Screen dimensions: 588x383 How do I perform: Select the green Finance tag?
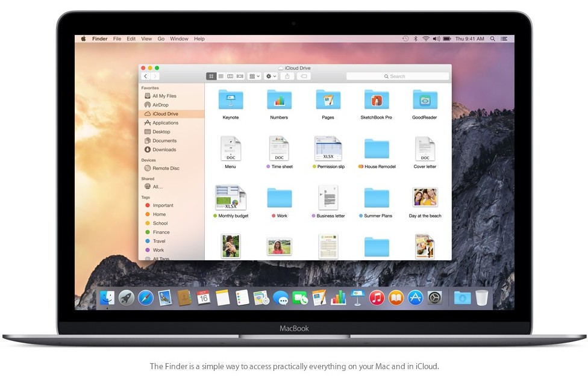(171, 232)
